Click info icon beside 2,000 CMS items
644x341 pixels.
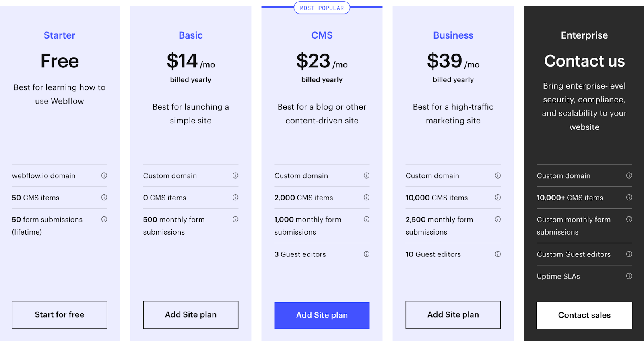click(x=367, y=198)
